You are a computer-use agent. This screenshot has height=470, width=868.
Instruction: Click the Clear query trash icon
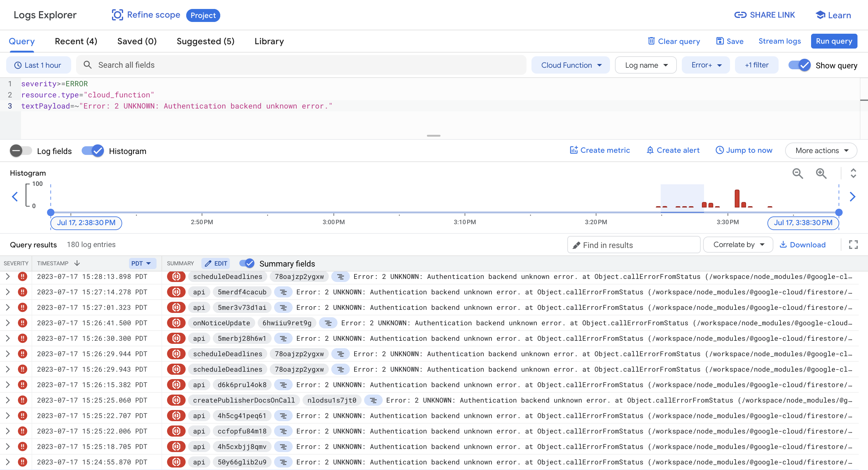coord(652,41)
